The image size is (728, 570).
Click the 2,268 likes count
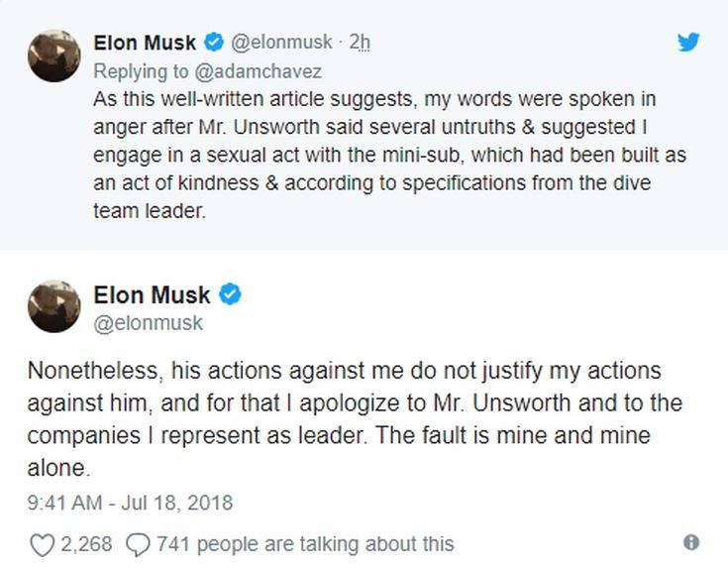[87, 543]
